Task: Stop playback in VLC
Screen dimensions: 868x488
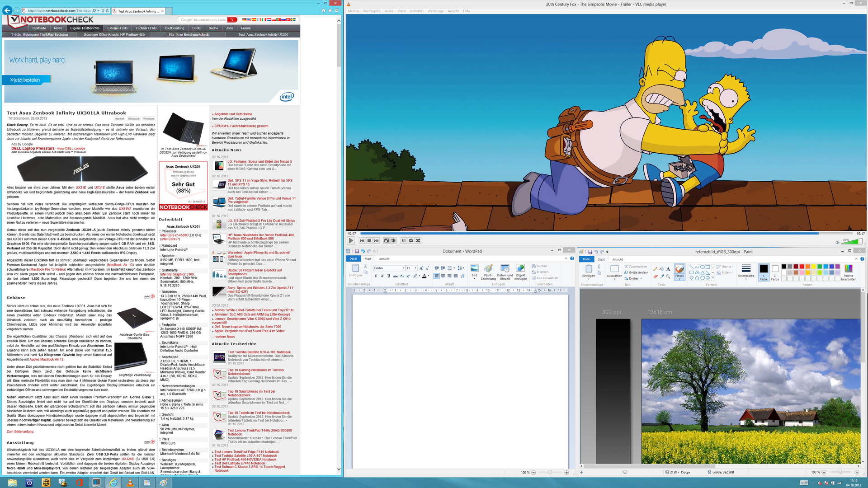Action: pyautogui.click(x=369, y=241)
